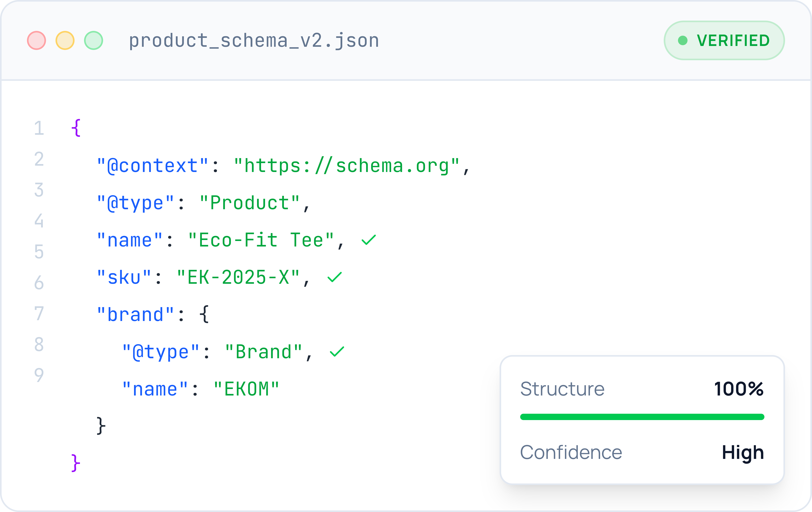Viewport: 812px width, 512px height.
Task: Select the product_schema_v2.json file title
Action: (x=254, y=40)
